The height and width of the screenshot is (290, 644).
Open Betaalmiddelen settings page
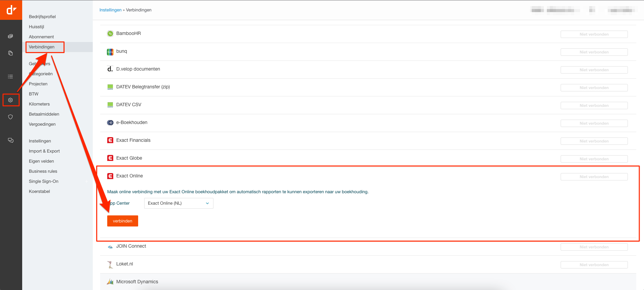[x=44, y=114]
